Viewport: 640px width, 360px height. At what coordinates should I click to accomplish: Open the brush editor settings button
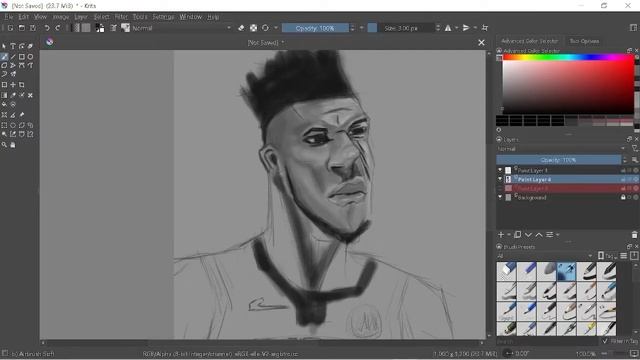coord(113,28)
